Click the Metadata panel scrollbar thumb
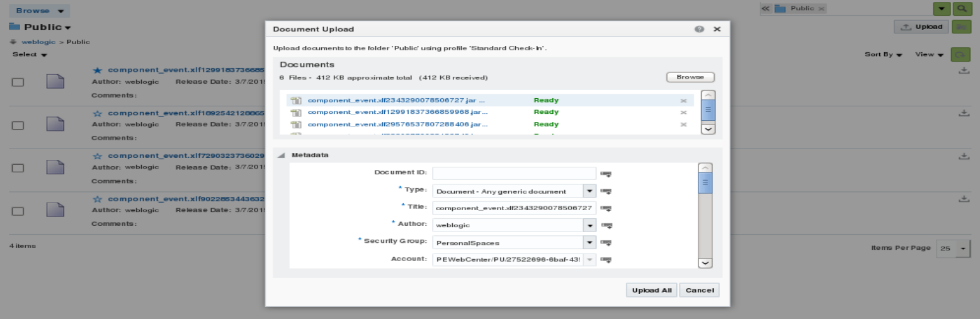This screenshot has height=319, width=980. point(705,184)
